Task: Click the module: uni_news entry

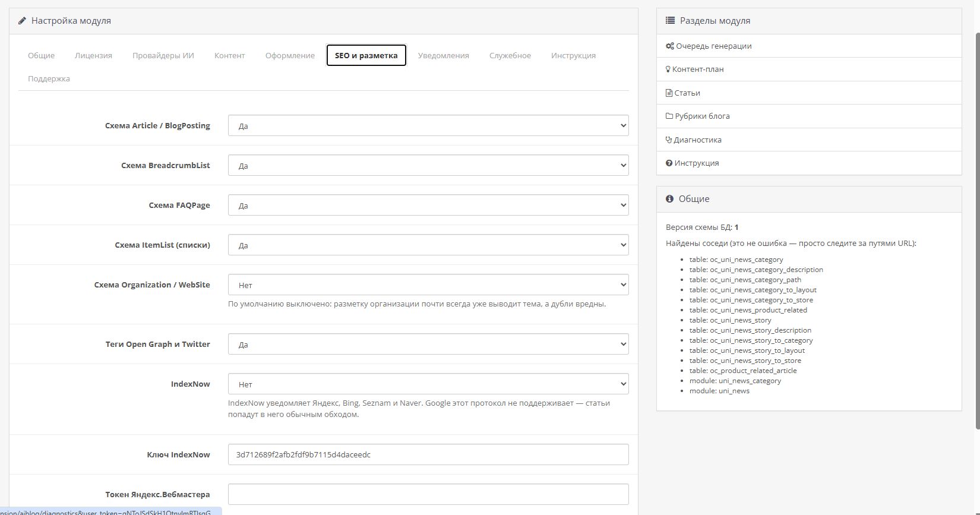Action: click(719, 391)
